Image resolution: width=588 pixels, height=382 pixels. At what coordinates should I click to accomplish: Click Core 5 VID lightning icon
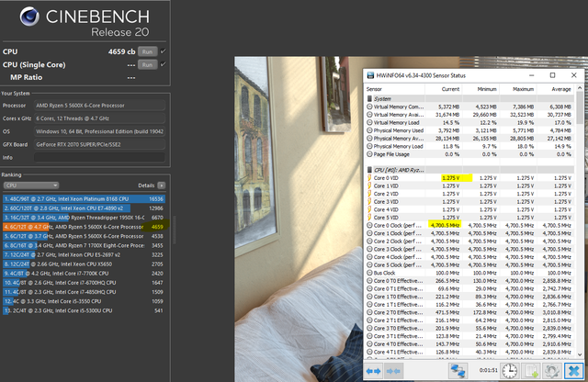point(369,218)
